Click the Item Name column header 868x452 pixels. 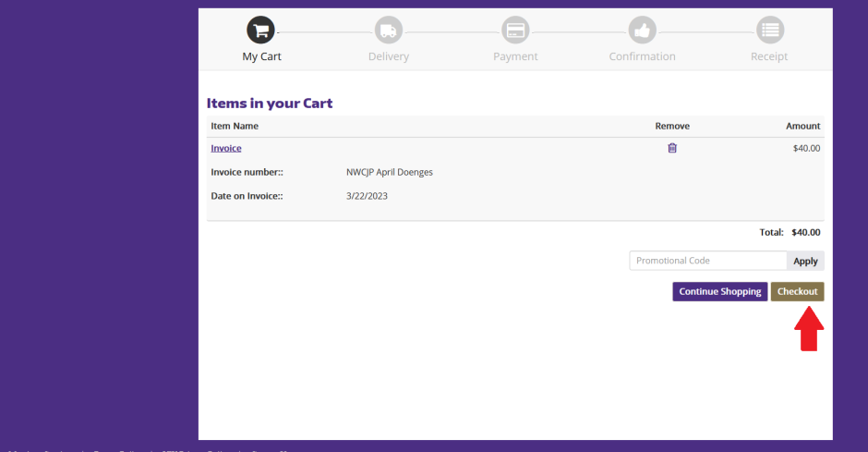[x=235, y=126]
